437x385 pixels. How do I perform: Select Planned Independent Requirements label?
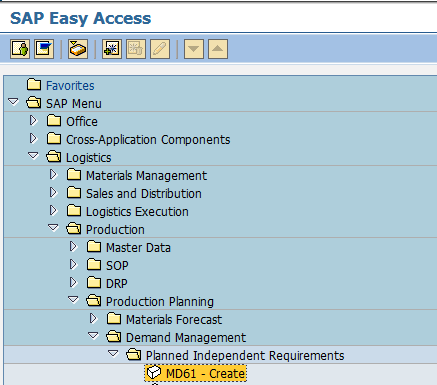pos(245,356)
